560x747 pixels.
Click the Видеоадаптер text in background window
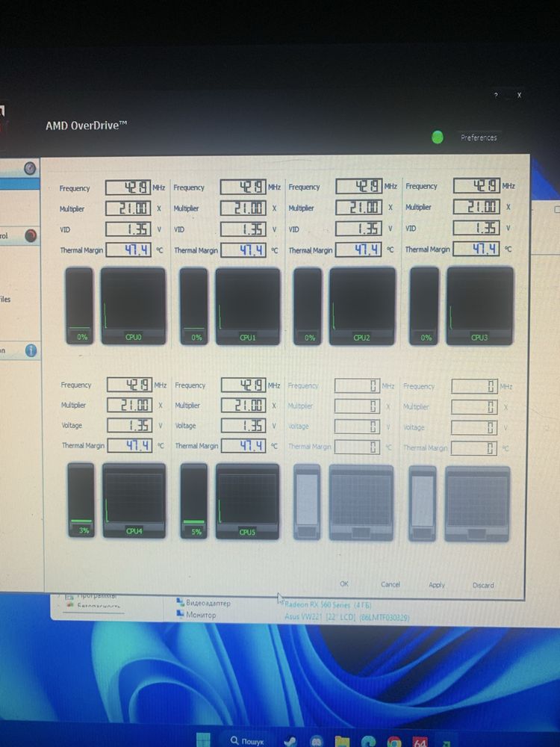(x=208, y=603)
